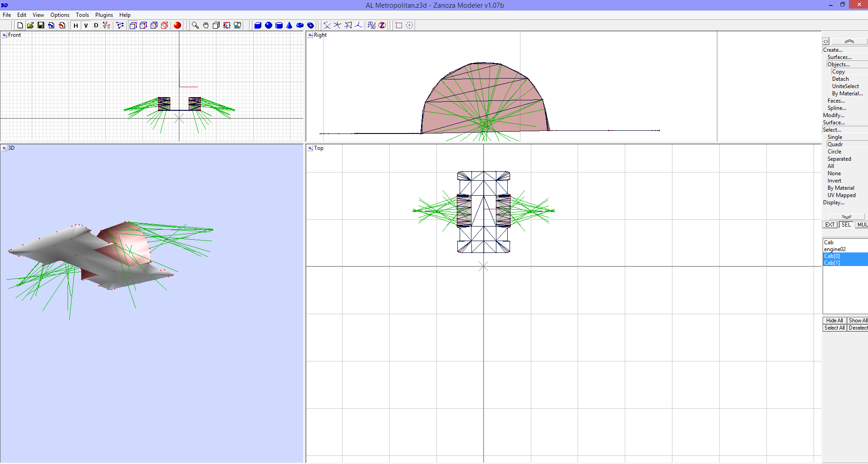Click the Select All button
This screenshot has height=464, width=868.
(x=834, y=327)
